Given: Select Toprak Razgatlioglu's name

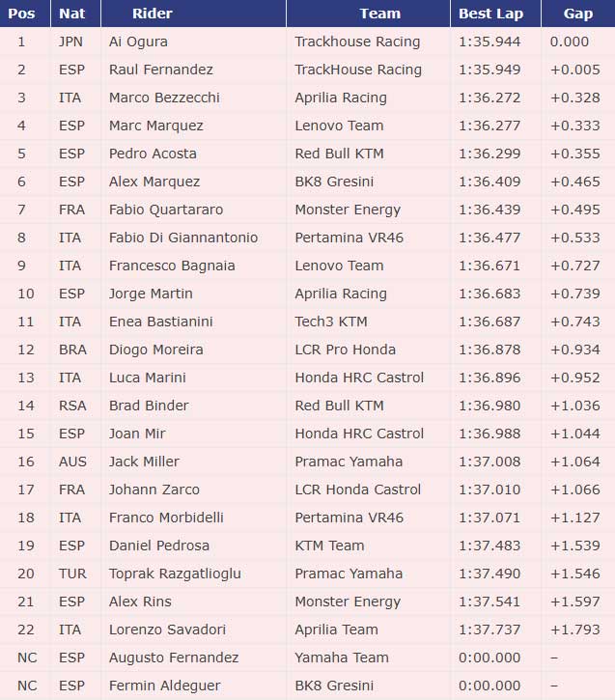Looking at the screenshot, I should tap(175, 574).
